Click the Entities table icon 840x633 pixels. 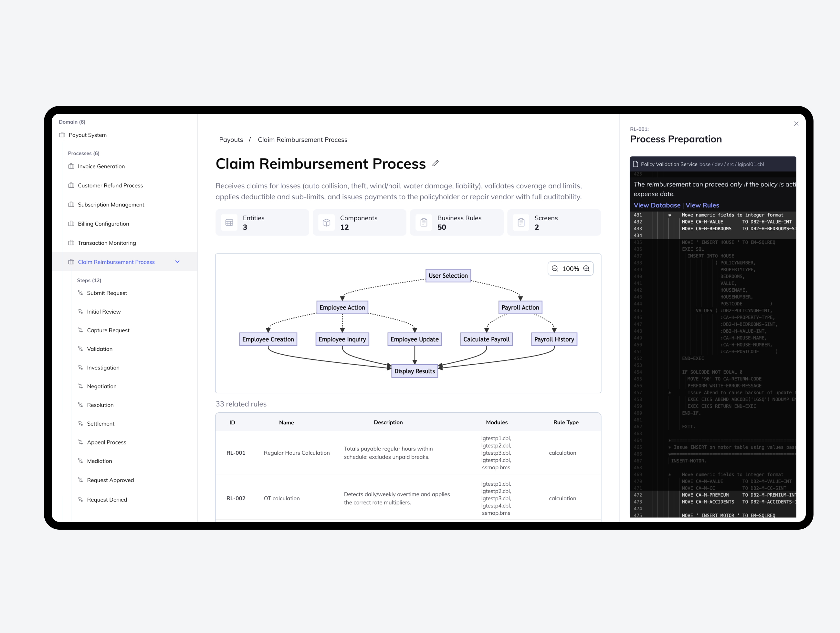pos(229,223)
